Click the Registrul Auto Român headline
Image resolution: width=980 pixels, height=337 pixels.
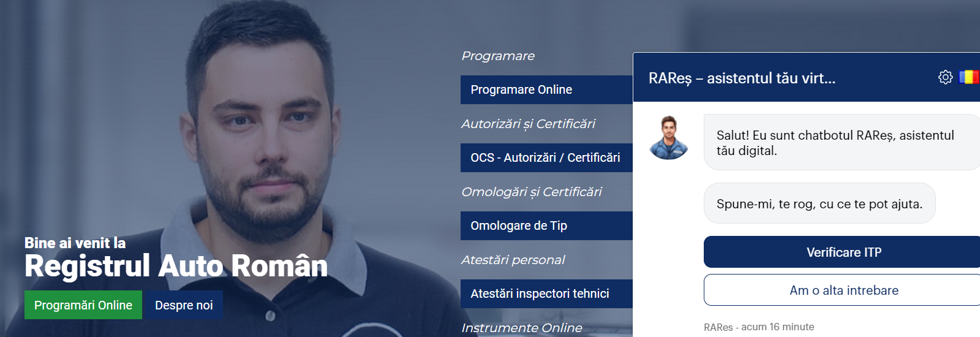[176, 267]
